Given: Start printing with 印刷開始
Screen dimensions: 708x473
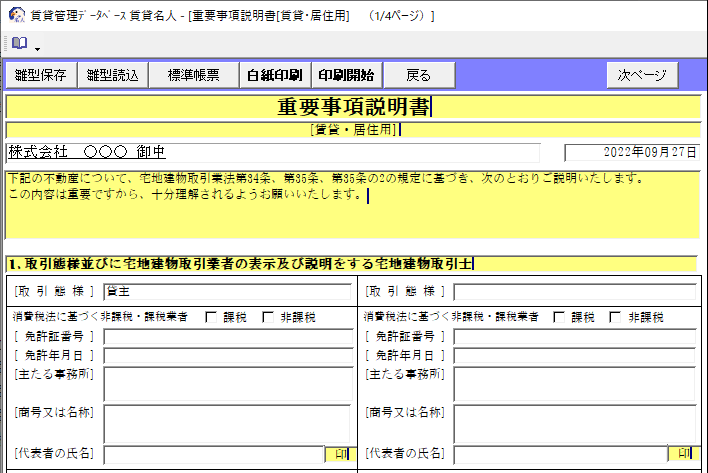Looking at the screenshot, I should (x=346, y=75).
